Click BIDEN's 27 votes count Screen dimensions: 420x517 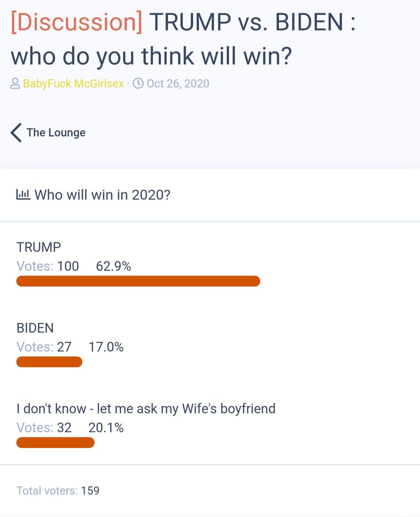pos(64,347)
